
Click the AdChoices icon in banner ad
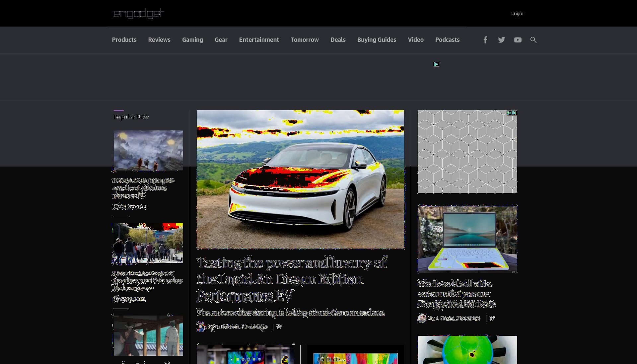(436, 64)
